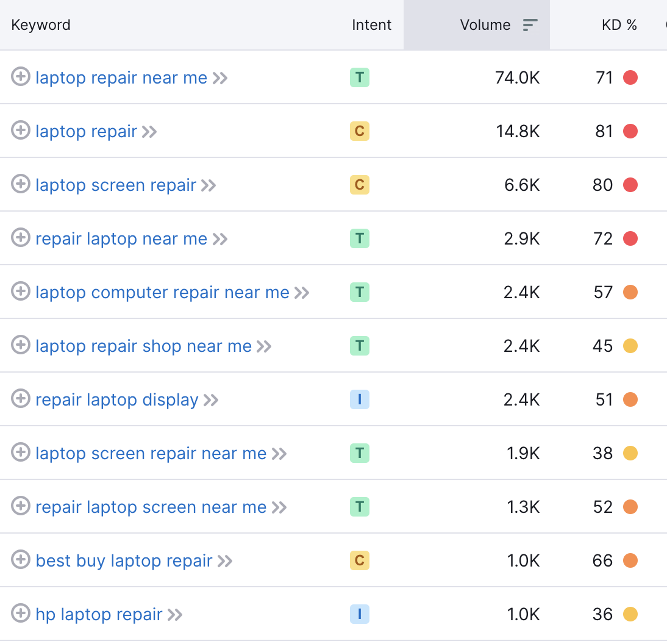Expand the double-arrow next to 'best buy laptop repair'
This screenshot has height=644, width=667.
tap(227, 560)
